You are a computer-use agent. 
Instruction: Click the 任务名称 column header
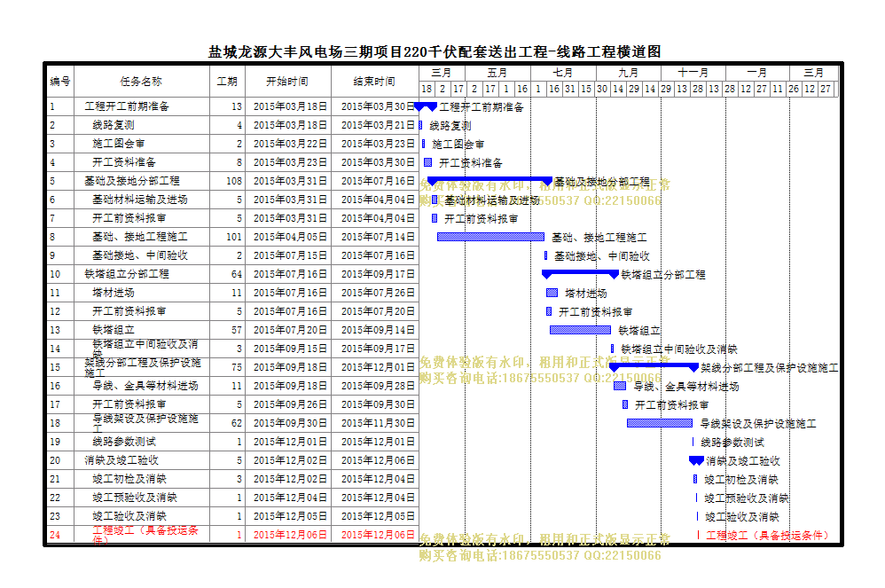point(141,82)
